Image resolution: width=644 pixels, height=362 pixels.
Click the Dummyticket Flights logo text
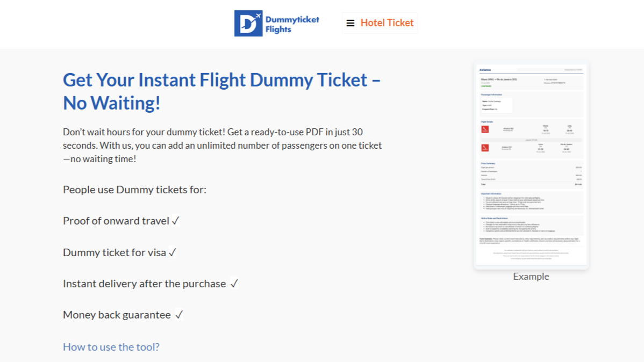(292, 24)
